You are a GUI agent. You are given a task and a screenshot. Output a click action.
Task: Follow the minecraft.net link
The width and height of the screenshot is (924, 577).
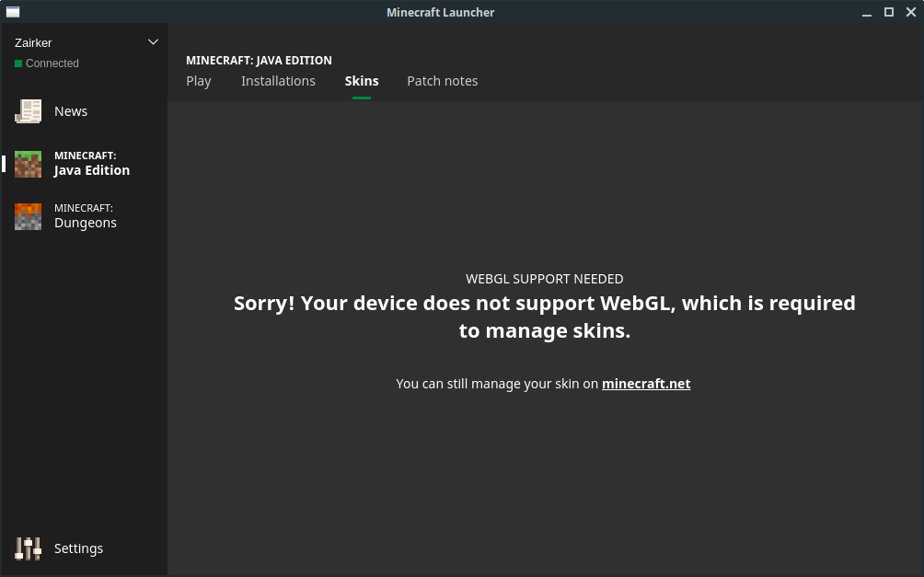[646, 384]
